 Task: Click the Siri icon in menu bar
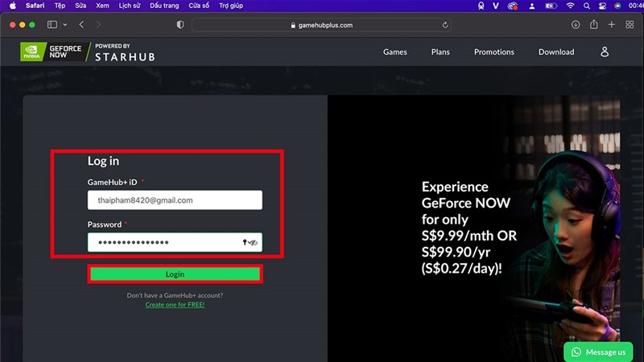617,6
